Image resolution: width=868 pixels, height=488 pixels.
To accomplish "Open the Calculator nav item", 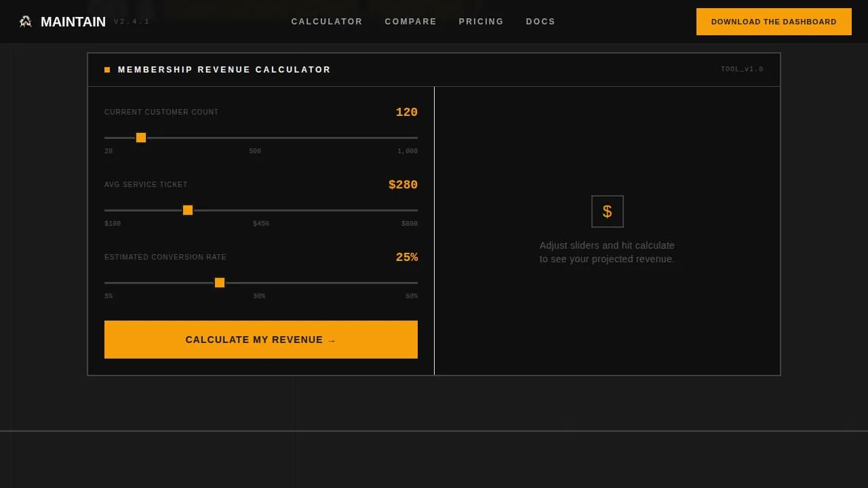I will 327,22.
